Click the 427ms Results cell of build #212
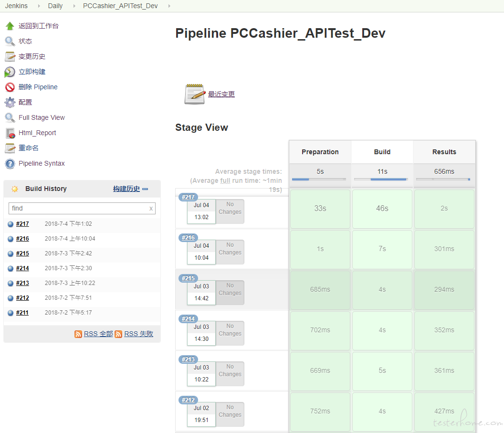 (x=444, y=412)
